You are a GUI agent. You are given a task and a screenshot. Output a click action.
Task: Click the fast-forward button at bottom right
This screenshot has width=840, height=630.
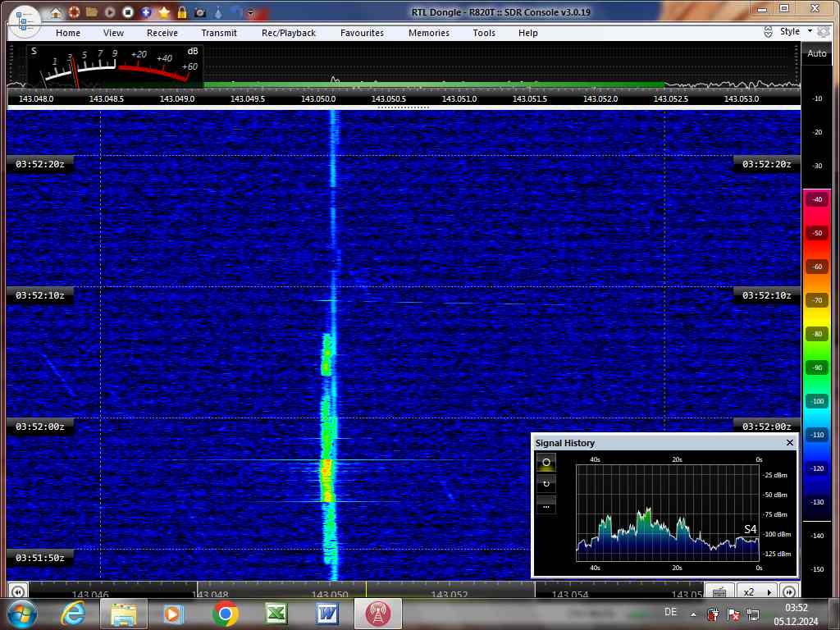click(789, 591)
